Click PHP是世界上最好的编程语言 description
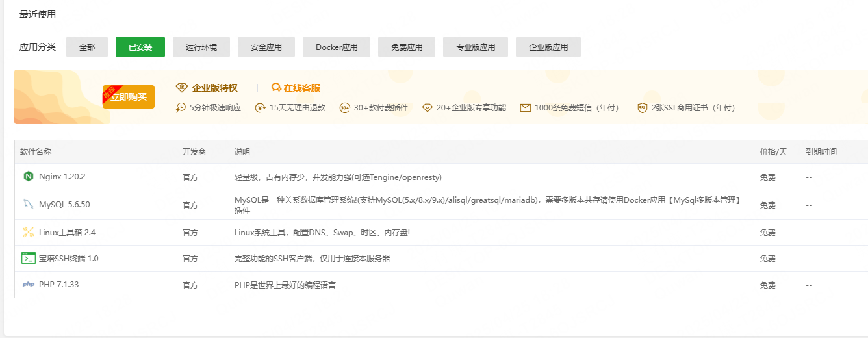This screenshot has width=868, height=338. click(x=285, y=285)
